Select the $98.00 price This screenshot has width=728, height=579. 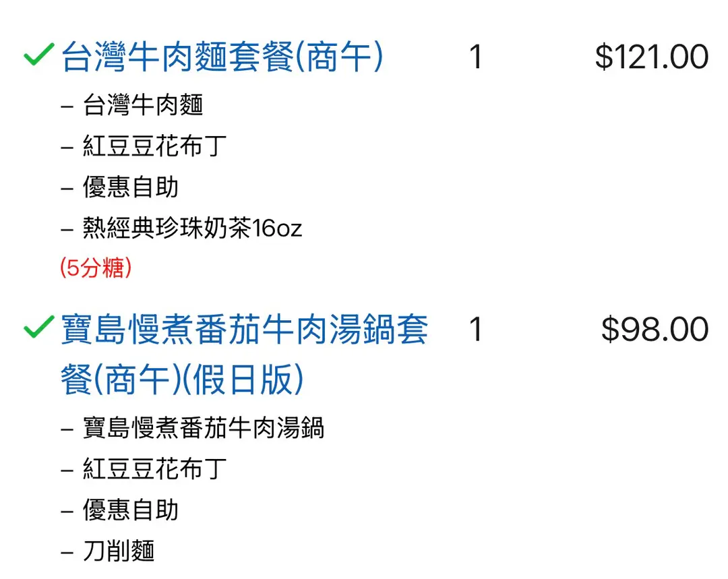pos(655,330)
